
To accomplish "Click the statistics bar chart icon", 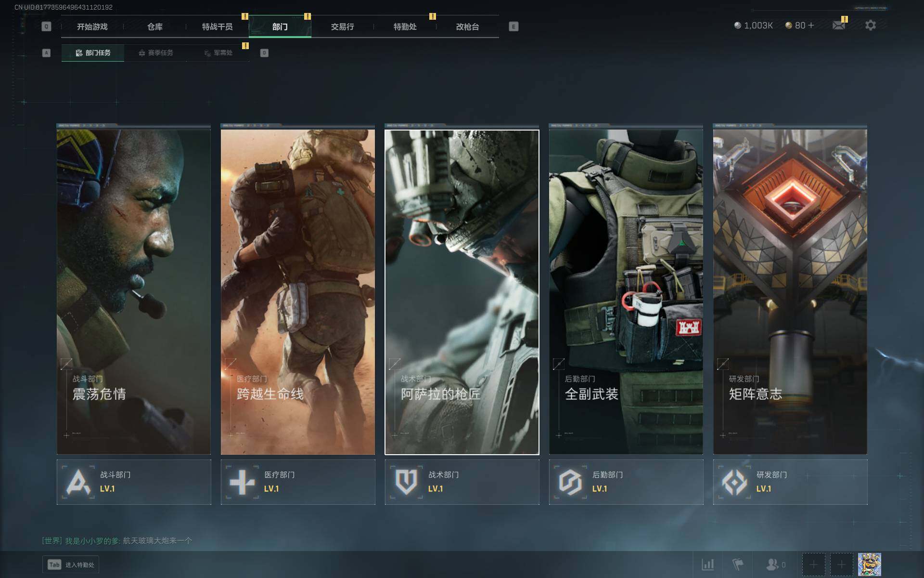I will [x=707, y=564].
